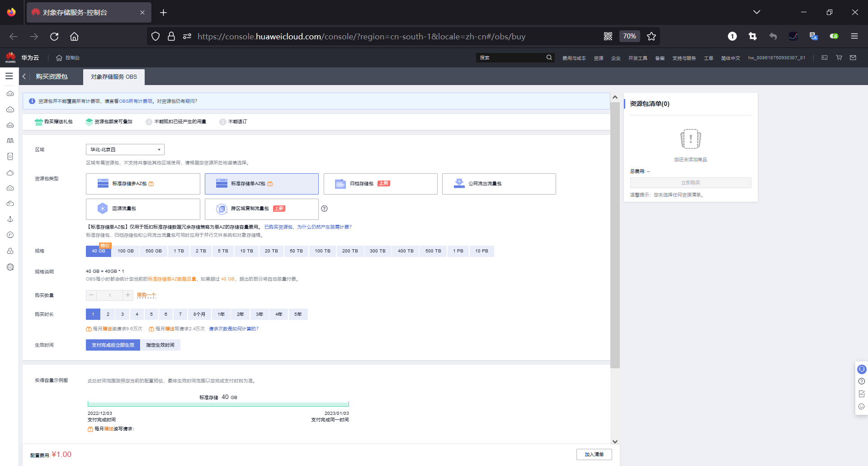Open the hamburger side menu in the console
Viewport: 868px width, 466px height.
click(9, 76)
